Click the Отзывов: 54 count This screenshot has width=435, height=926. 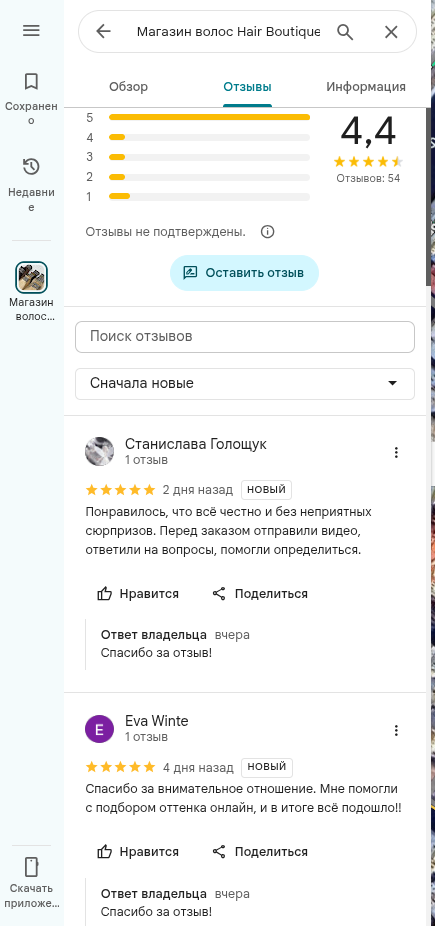[368, 178]
